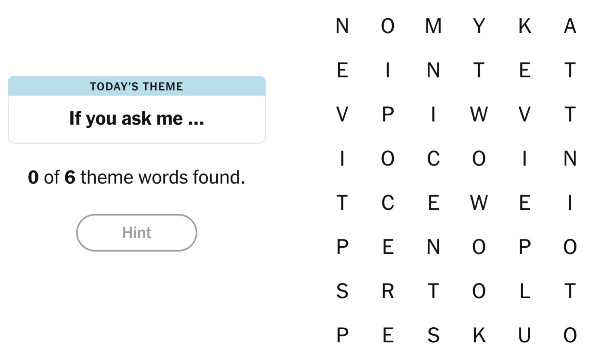Click the letter K in the bottom row
Image resolution: width=592 pixels, height=364 pixels.
click(480, 334)
